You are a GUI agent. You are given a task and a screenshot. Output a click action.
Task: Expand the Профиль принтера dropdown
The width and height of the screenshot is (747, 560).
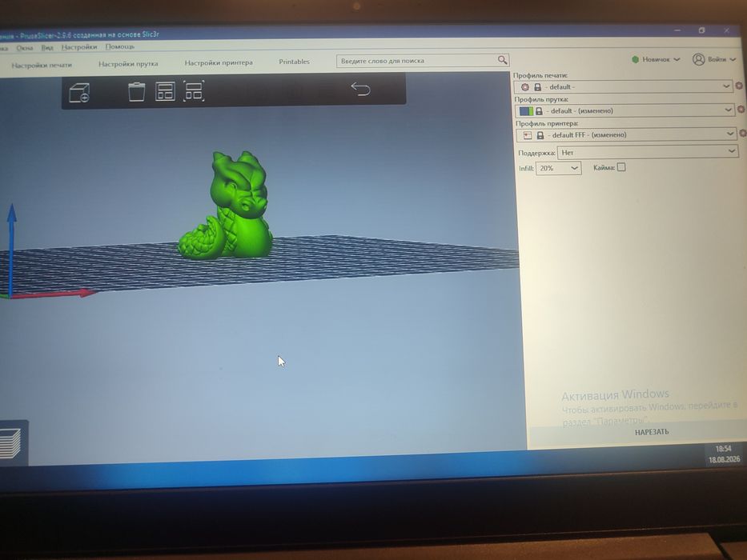[x=730, y=134]
